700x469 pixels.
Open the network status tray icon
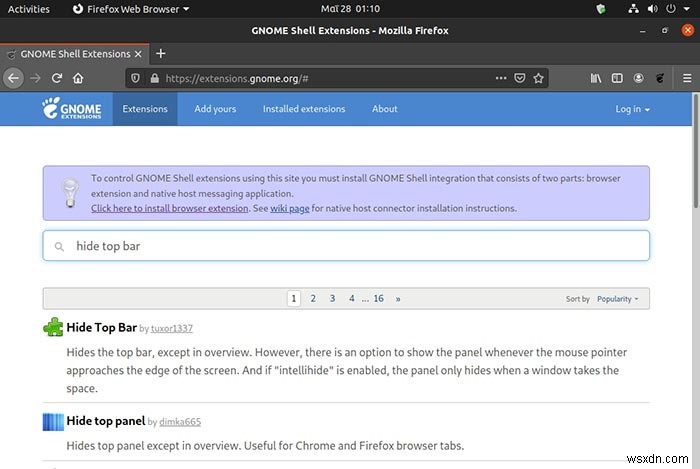[x=633, y=8]
